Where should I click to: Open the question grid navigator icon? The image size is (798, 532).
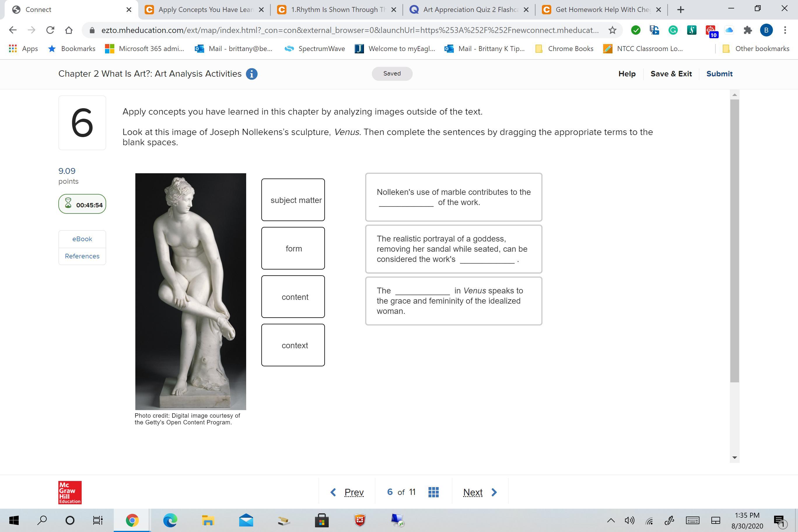[x=433, y=492]
